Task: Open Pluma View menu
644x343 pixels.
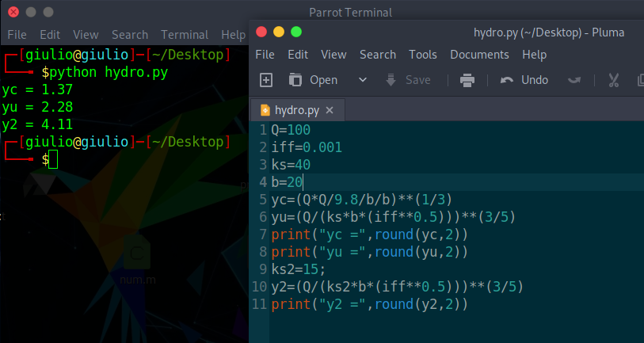Action: [x=333, y=55]
